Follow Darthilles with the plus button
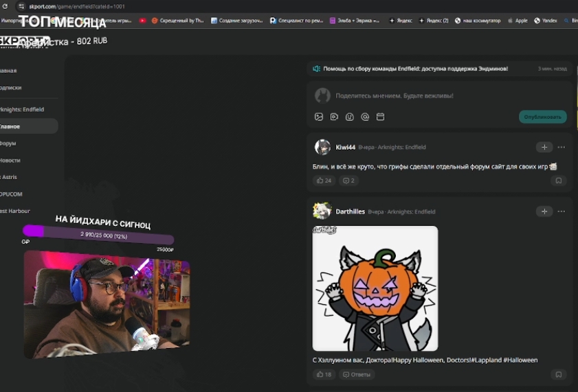The image size is (578, 392). [x=544, y=211]
